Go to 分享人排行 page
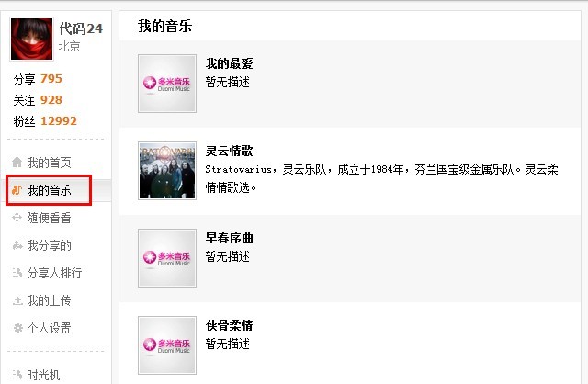The width and height of the screenshot is (588, 384). (x=54, y=273)
